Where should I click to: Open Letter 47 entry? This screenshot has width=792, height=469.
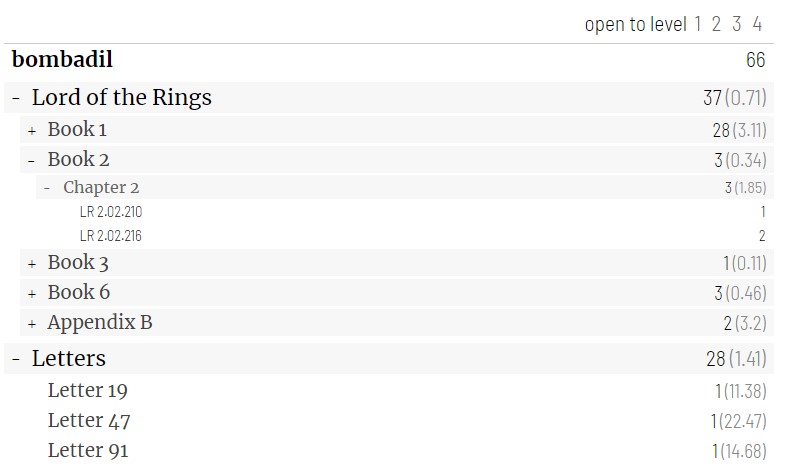point(89,420)
